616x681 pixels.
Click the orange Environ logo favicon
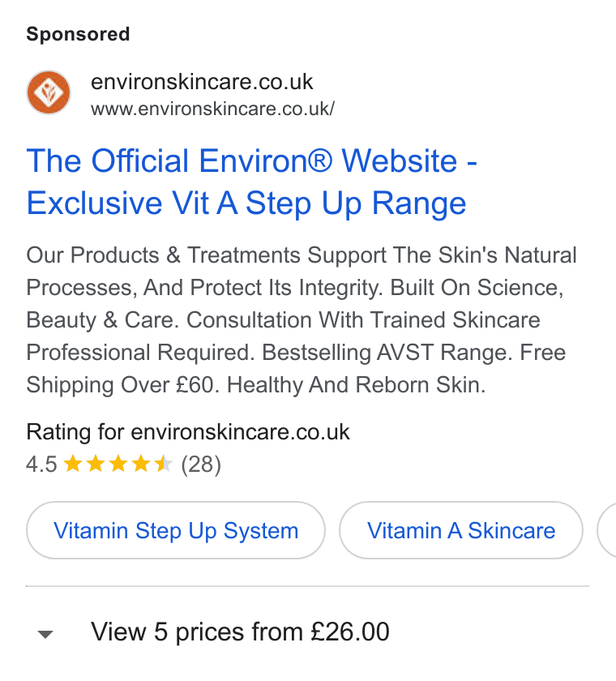pos(49,92)
